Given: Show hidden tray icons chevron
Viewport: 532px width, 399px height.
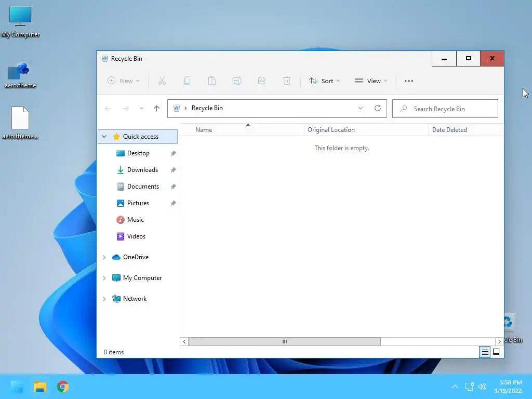Looking at the screenshot, I should tap(455, 387).
